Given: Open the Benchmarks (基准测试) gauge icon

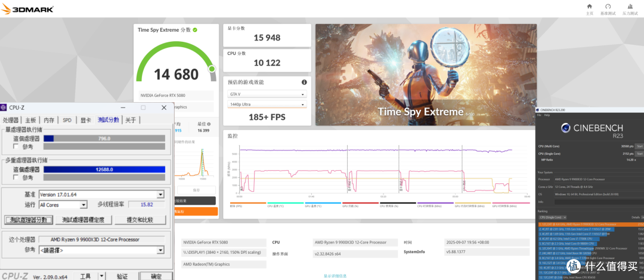Looking at the screenshot, I should click(x=608, y=6).
